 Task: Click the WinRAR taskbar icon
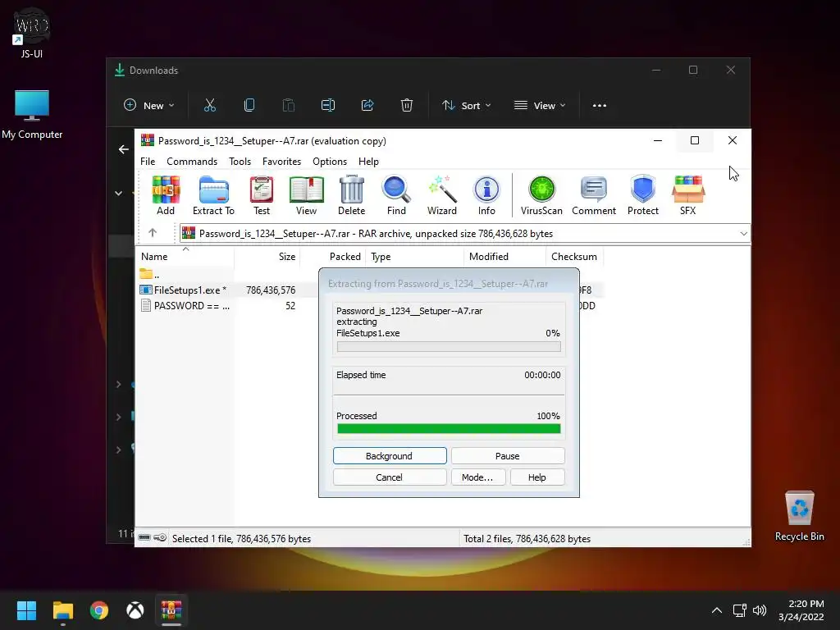click(x=171, y=610)
